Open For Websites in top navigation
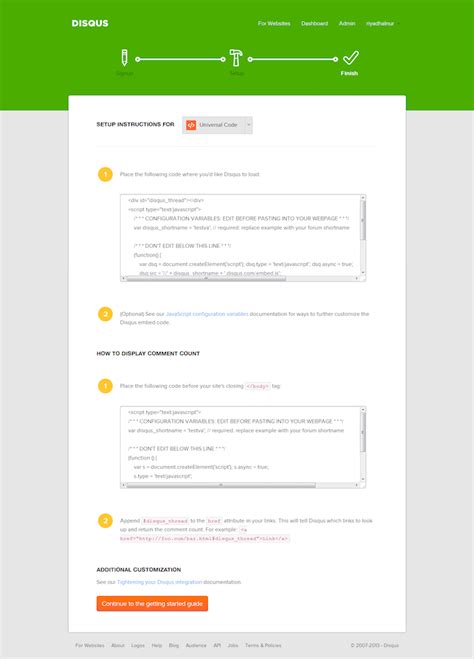This screenshot has width=474, height=659. click(x=274, y=24)
